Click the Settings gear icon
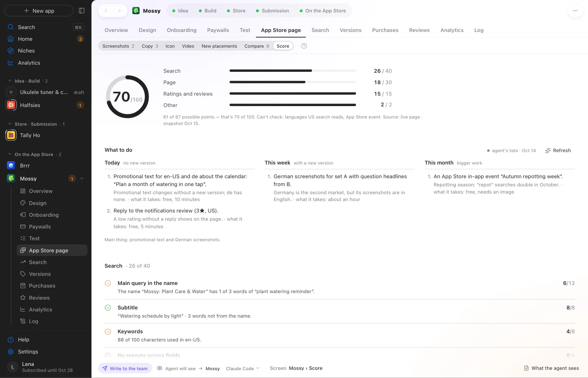The width and height of the screenshot is (588, 378). click(x=11, y=352)
